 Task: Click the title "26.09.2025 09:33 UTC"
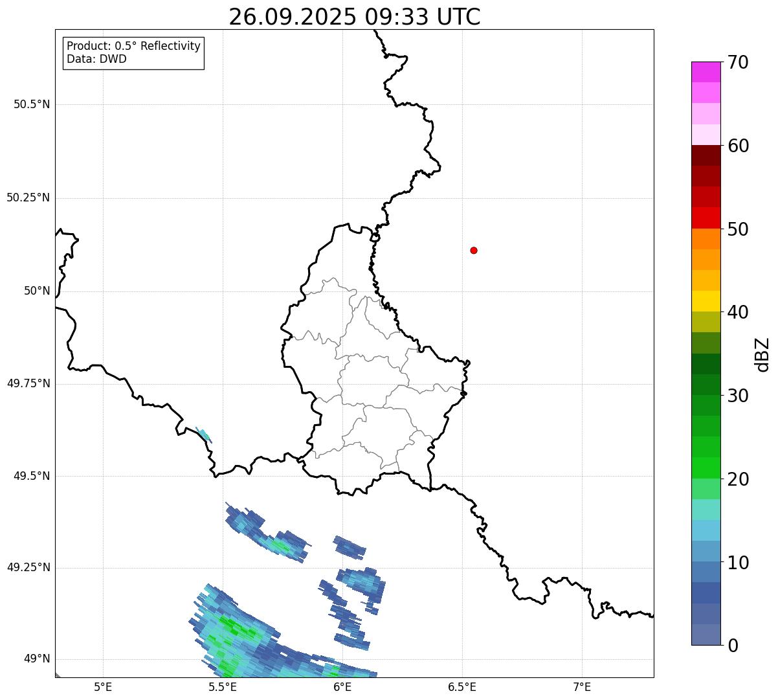pos(355,16)
